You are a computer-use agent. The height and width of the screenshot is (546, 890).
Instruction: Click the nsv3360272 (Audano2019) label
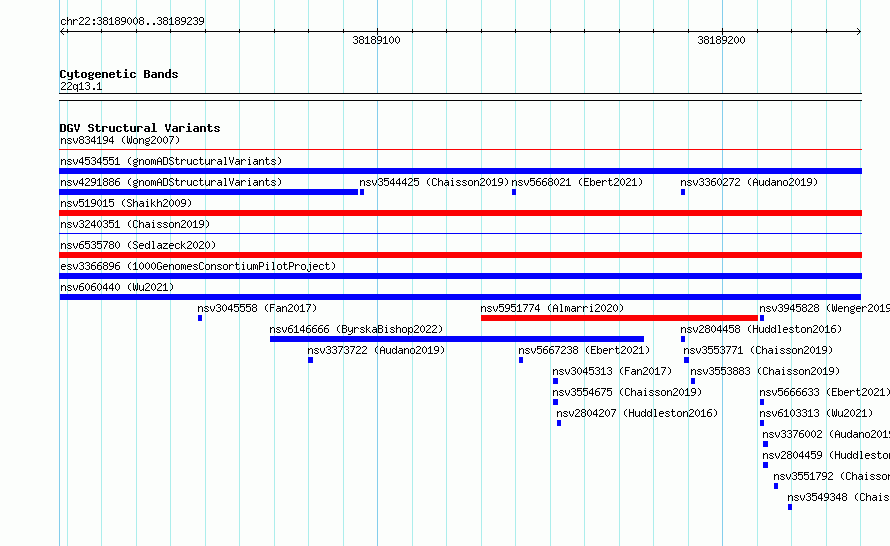(749, 182)
